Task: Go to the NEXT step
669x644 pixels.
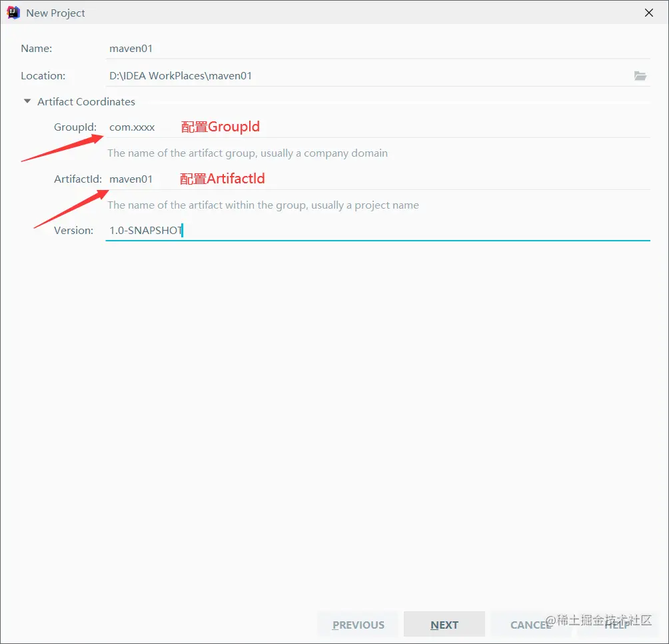Action: [444, 625]
